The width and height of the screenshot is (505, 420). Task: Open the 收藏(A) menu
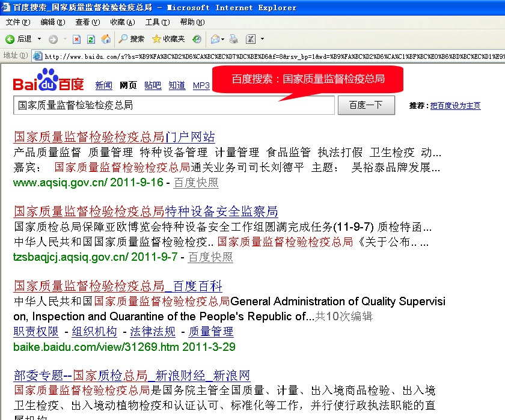click(x=122, y=22)
